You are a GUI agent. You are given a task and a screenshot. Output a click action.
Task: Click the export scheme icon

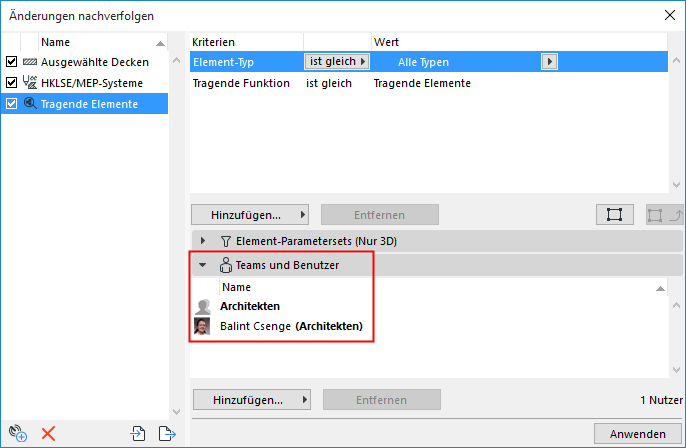click(x=167, y=434)
